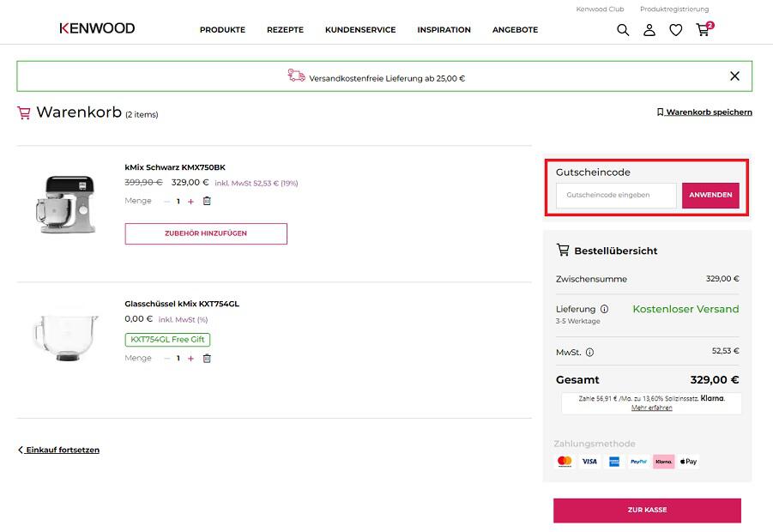
Task: Click the Zahlungsmethode label
Action: (x=594, y=444)
